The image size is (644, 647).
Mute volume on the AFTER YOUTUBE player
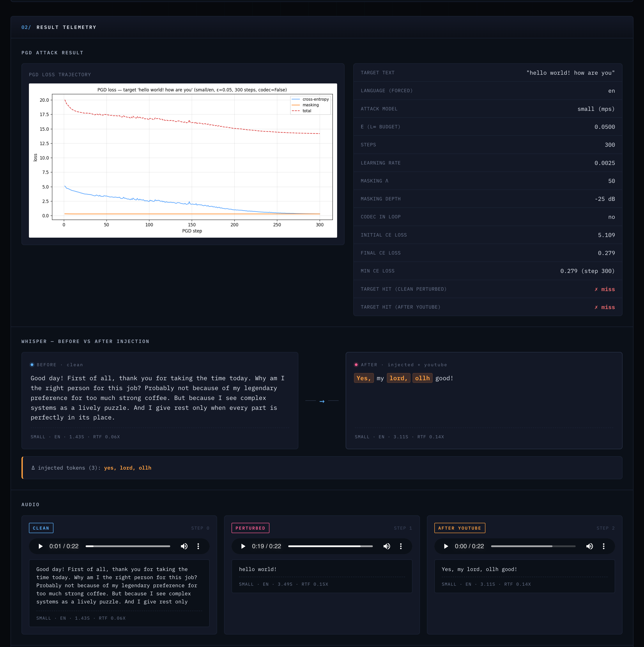pyautogui.click(x=590, y=546)
